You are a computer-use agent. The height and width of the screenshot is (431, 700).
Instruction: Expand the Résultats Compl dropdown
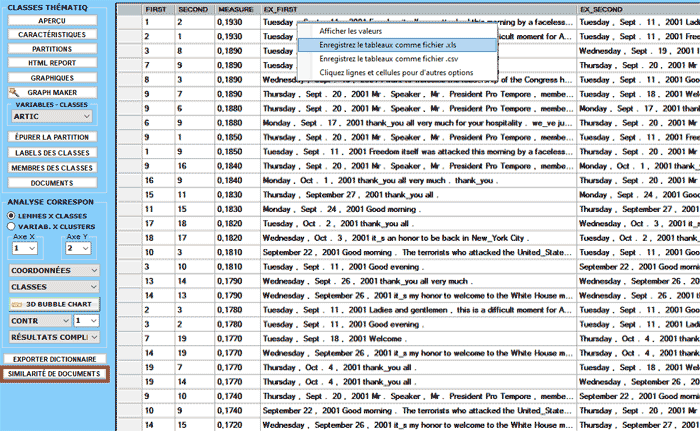pyautogui.click(x=54, y=337)
